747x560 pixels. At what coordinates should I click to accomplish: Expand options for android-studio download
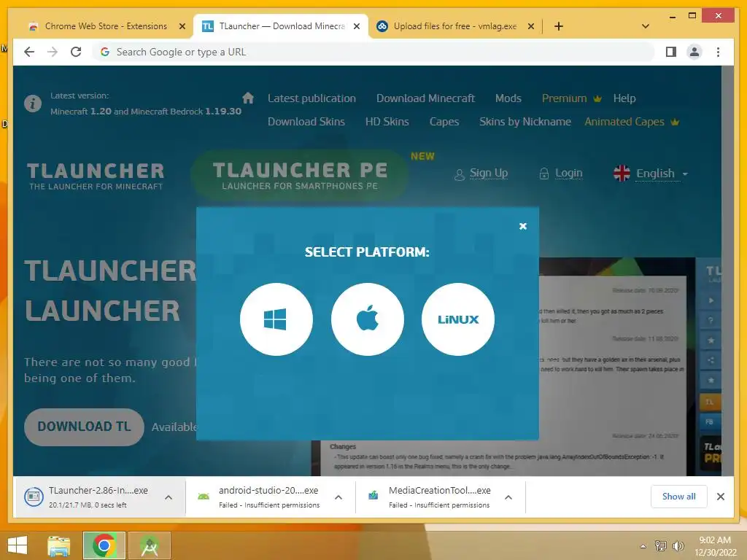click(338, 497)
